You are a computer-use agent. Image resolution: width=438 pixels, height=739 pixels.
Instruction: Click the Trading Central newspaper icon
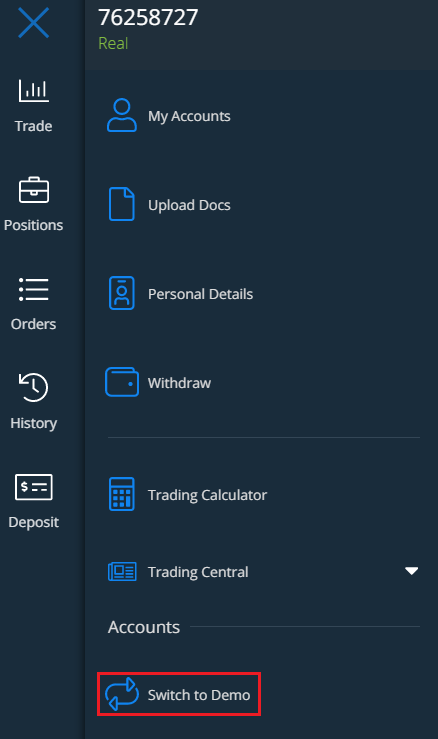[122, 571]
